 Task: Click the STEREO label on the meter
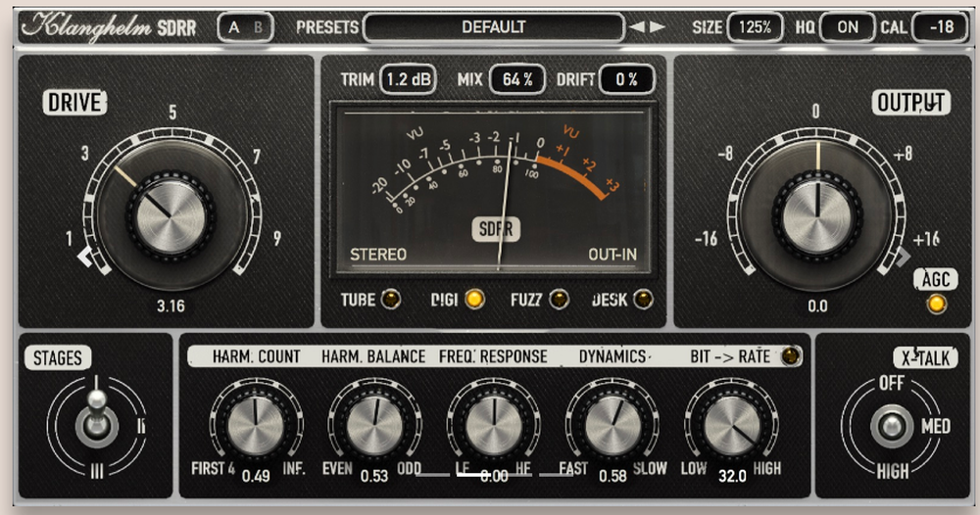[x=378, y=255]
